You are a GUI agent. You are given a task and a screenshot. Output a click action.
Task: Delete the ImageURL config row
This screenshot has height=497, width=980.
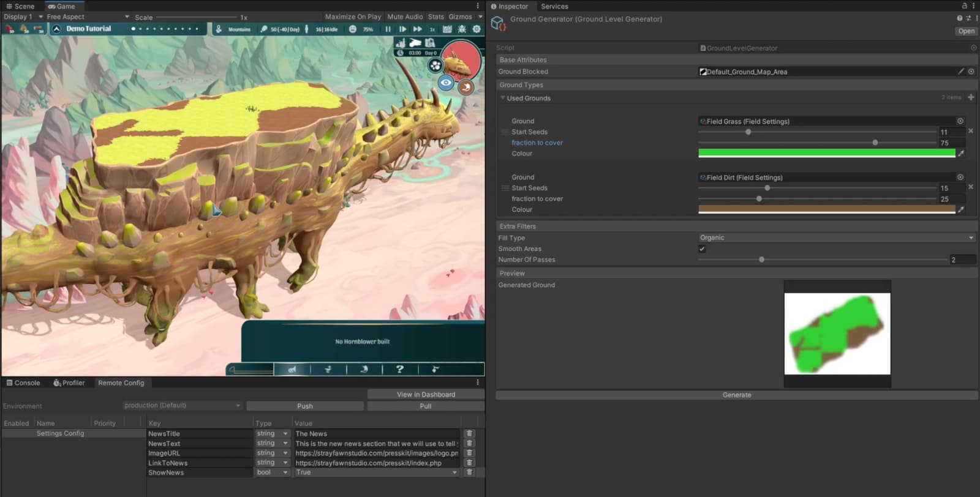click(469, 453)
